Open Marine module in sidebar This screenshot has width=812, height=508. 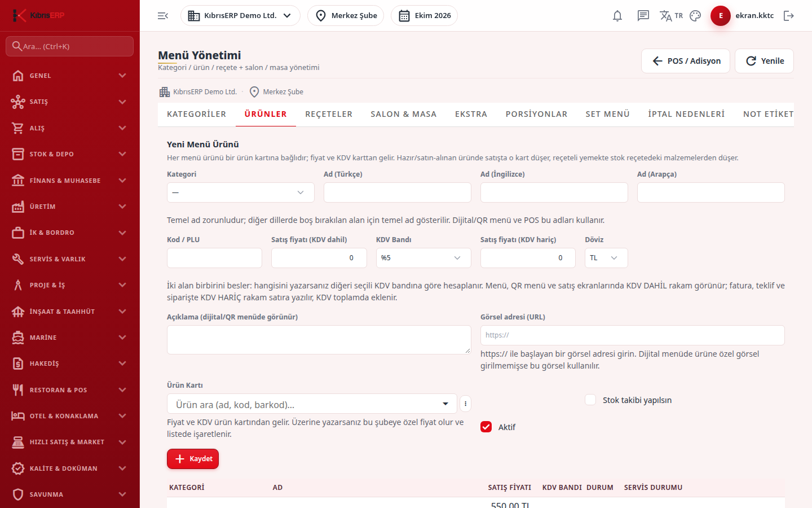coord(70,338)
